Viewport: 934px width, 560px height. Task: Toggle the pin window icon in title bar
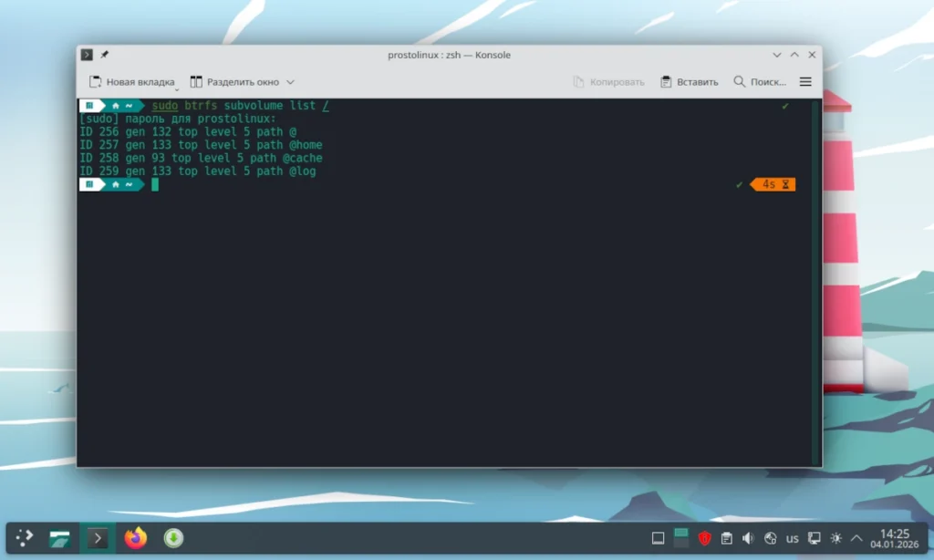(104, 55)
